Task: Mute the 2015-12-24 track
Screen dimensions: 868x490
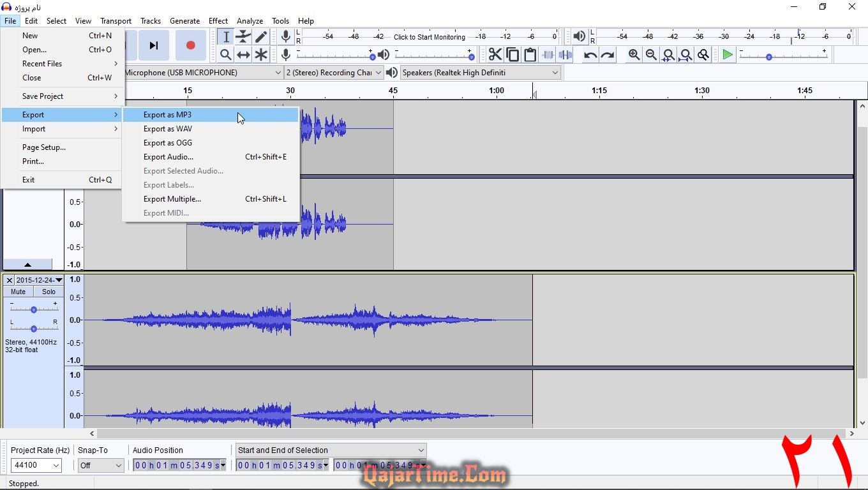Action: coord(18,292)
